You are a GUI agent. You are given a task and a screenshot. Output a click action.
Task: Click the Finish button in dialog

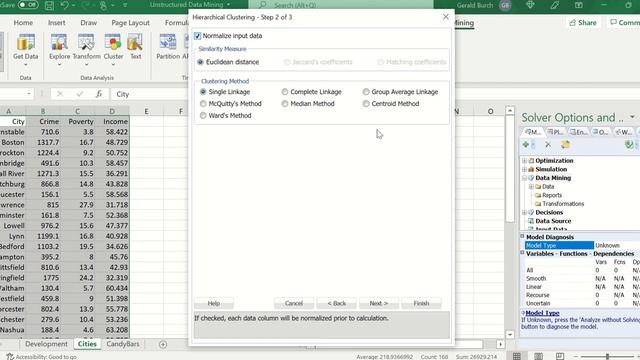[x=421, y=303]
